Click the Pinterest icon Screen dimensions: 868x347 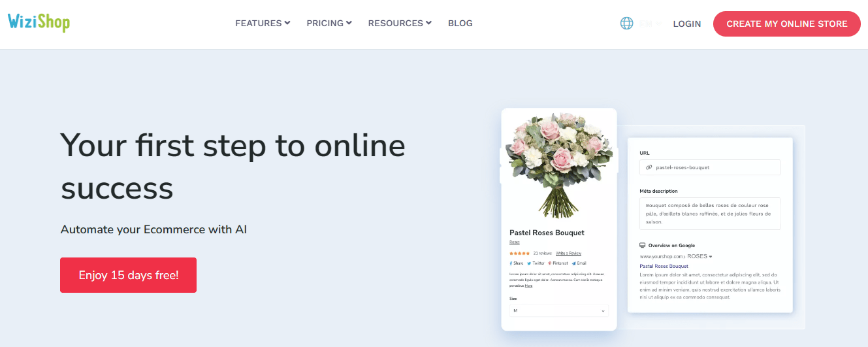click(550, 263)
